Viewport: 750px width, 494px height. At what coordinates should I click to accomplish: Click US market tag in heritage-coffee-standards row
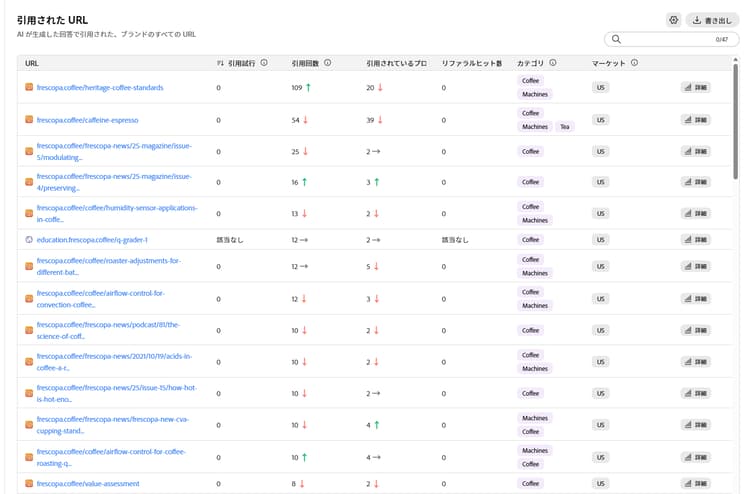pos(601,88)
